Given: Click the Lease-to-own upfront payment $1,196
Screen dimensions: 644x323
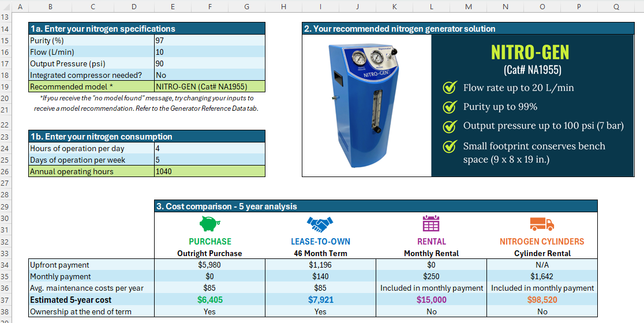Looking at the screenshot, I should (x=320, y=265).
